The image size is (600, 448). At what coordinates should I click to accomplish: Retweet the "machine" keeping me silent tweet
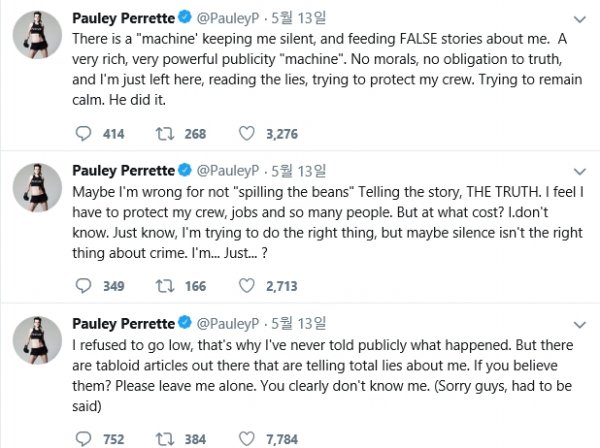pyautogui.click(x=166, y=132)
